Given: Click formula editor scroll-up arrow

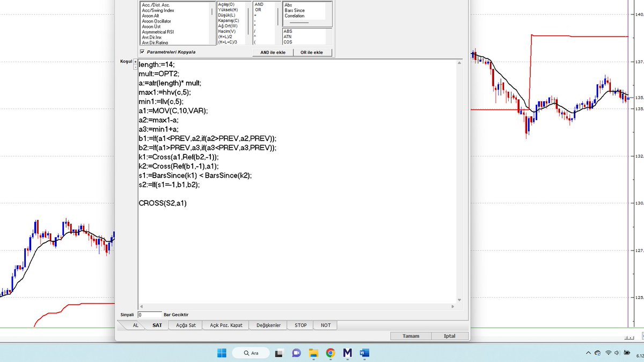Looking at the screenshot, I should [x=459, y=63].
